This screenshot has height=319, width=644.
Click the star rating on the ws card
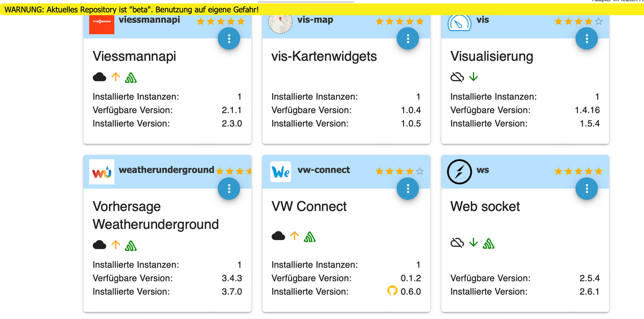point(578,171)
